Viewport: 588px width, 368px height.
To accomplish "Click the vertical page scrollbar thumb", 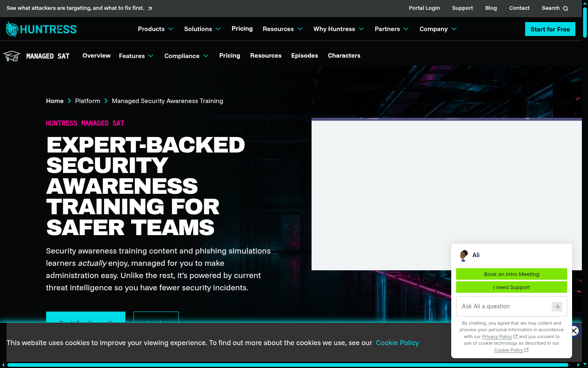I will [x=585, y=22].
